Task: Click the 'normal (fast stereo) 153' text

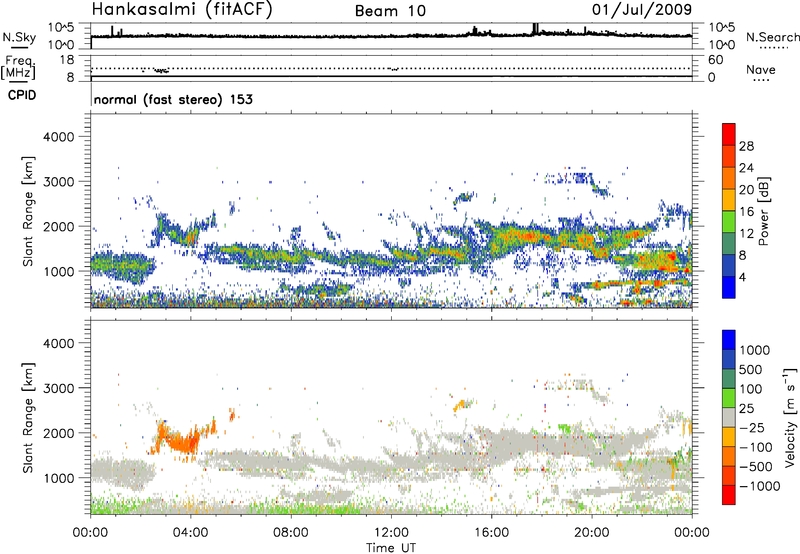Action: tap(173, 99)
